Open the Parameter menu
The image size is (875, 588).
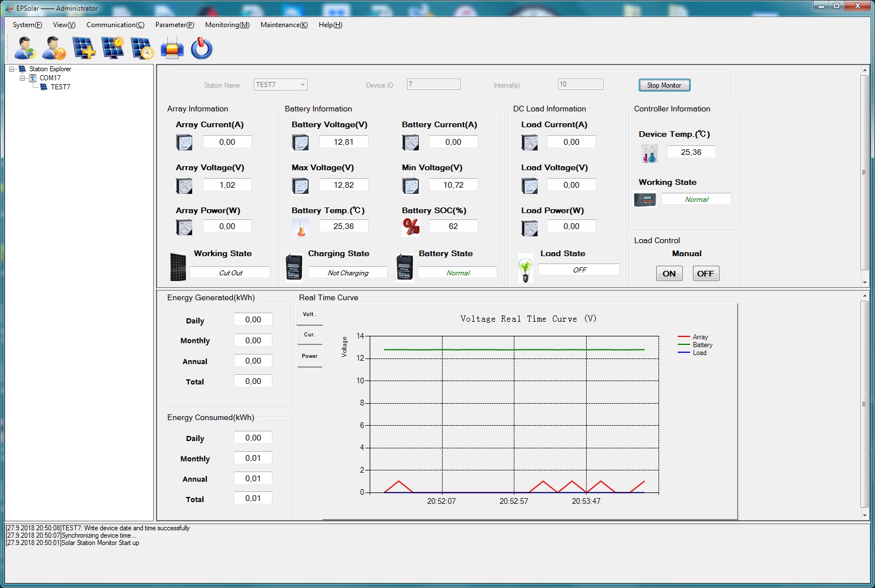click(x=174, y=25)
